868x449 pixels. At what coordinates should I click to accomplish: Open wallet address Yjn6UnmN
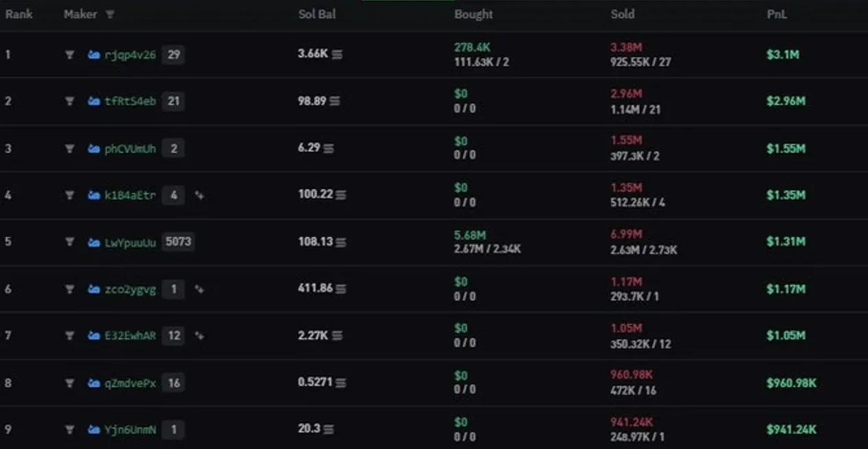(131, 430)
